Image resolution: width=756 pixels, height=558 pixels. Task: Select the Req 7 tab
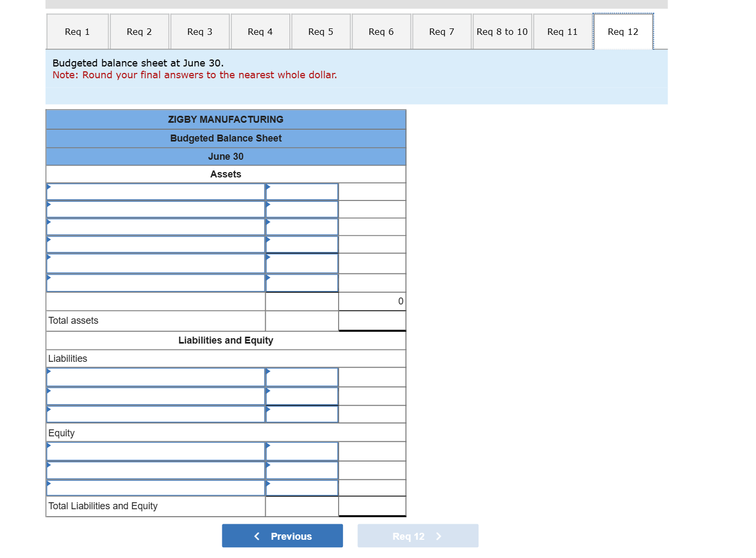coord(442,32)
